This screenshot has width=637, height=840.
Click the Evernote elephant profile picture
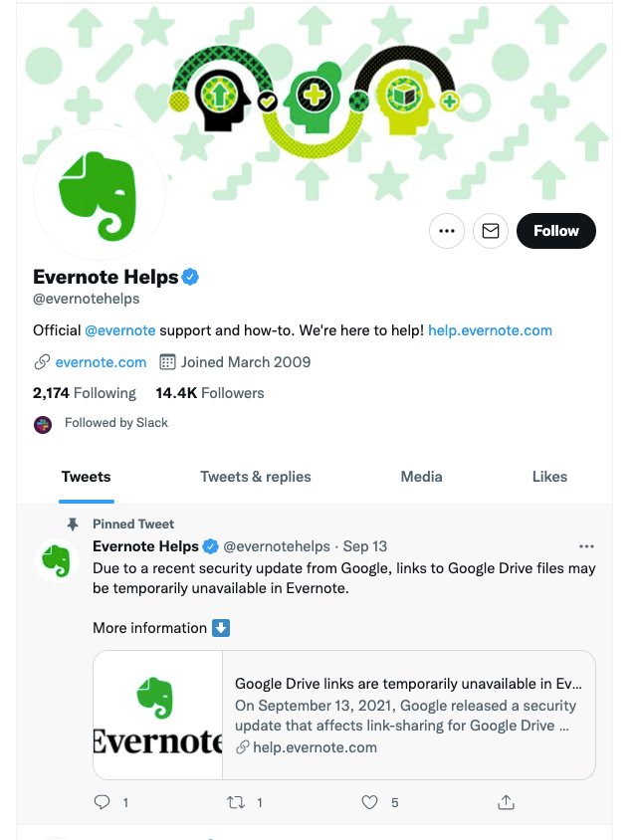tap(100, 193)
